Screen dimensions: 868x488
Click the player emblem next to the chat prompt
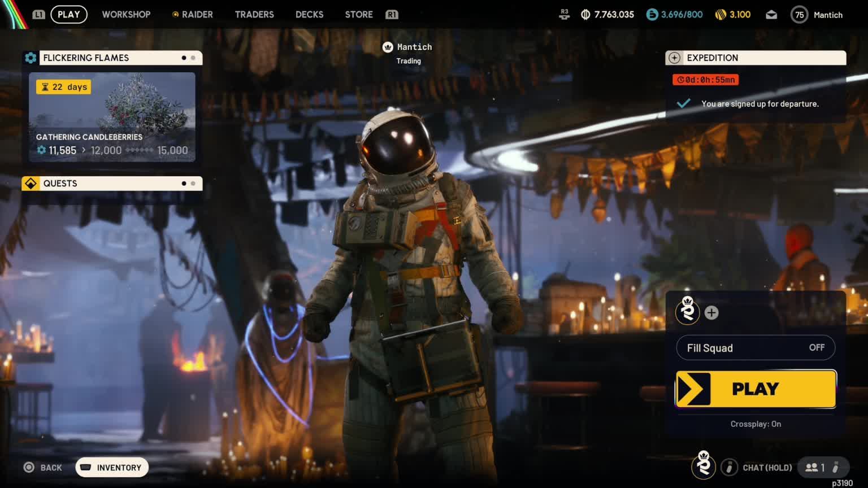point(704,465)
